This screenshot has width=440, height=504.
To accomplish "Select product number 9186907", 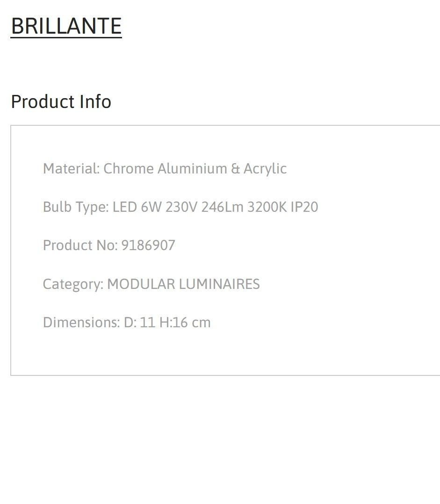I will 148,245.
